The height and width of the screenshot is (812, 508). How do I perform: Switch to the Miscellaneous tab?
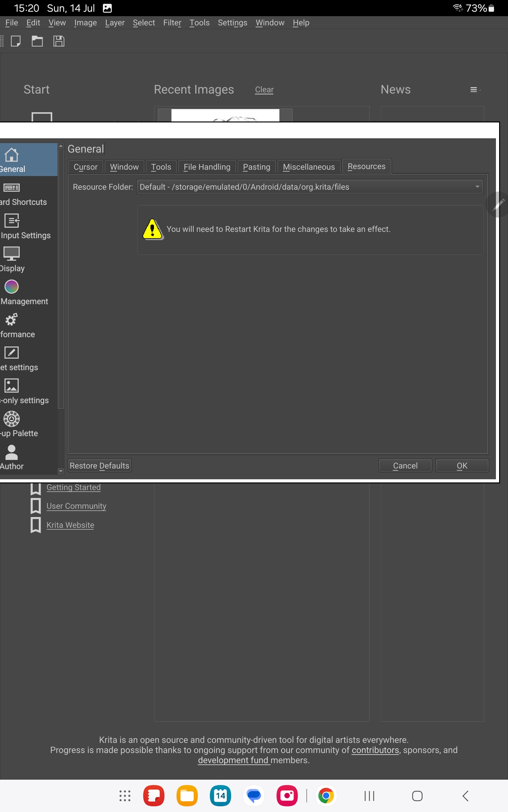(x=309, y=167)
